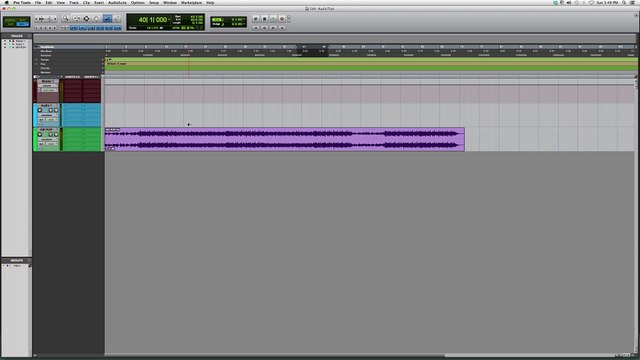640x360 pixels.
Task: Click the Online button in the transport
Action: (x=256, y=19)
